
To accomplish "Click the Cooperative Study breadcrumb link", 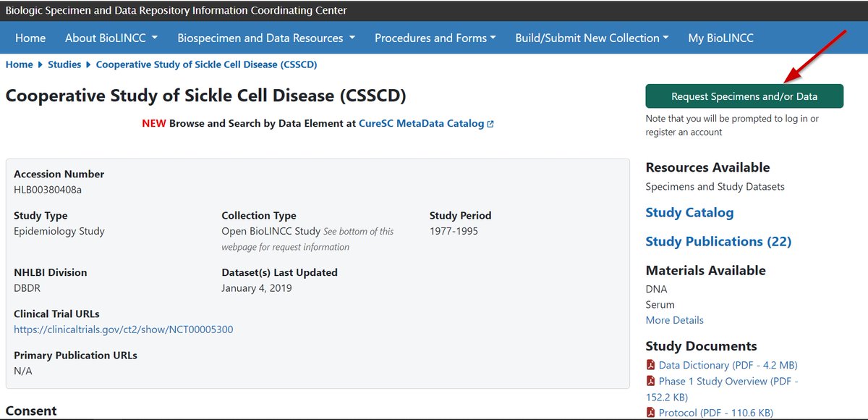I will 206,64.
